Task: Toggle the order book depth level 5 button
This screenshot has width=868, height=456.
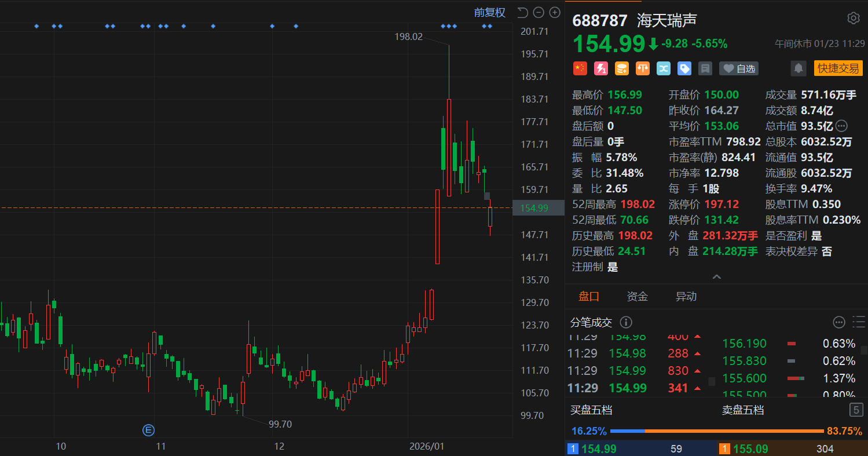Action: [856, 410]
